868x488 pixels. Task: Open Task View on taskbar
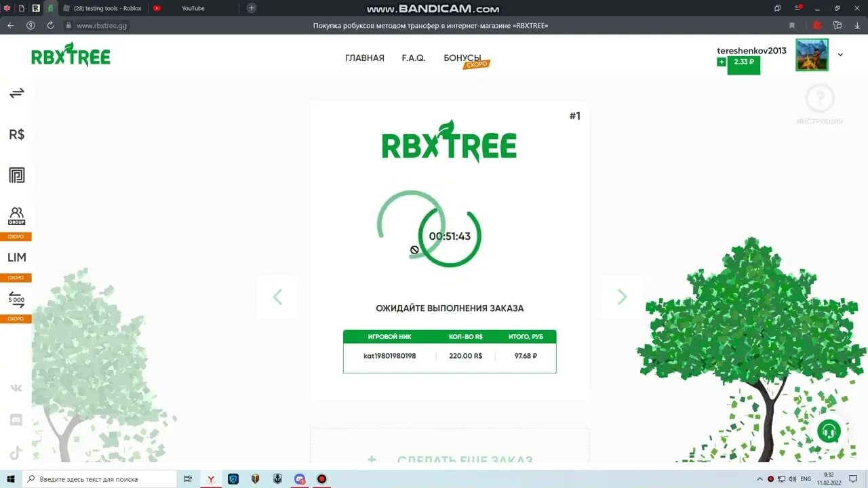click(188, 479)
